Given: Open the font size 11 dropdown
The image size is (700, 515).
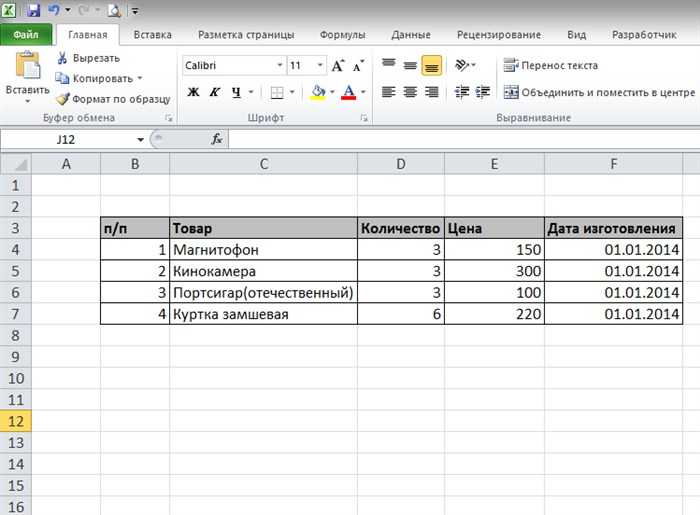Looking at the screenshot, I should tap(320, 66).
